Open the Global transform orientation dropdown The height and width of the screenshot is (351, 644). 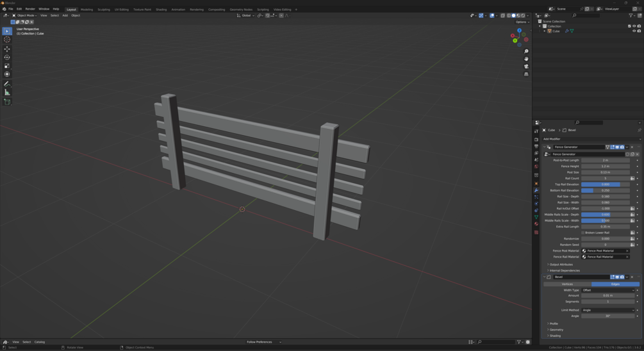[245, 15]
